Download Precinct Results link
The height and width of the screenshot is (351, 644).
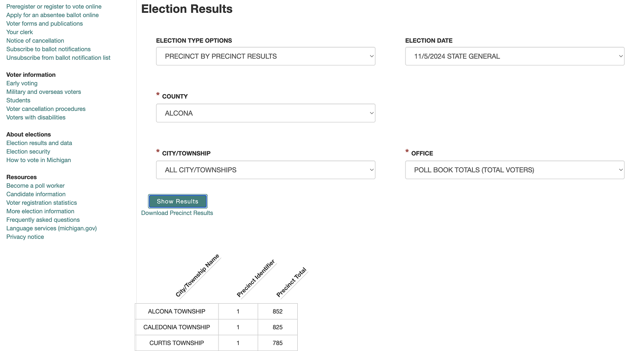point(177,213)
